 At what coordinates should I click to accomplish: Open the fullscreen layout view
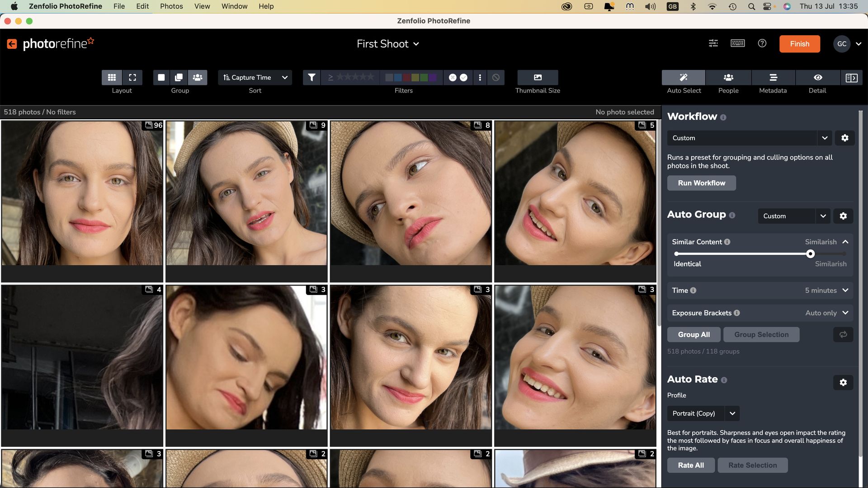(x=132, y=77)
